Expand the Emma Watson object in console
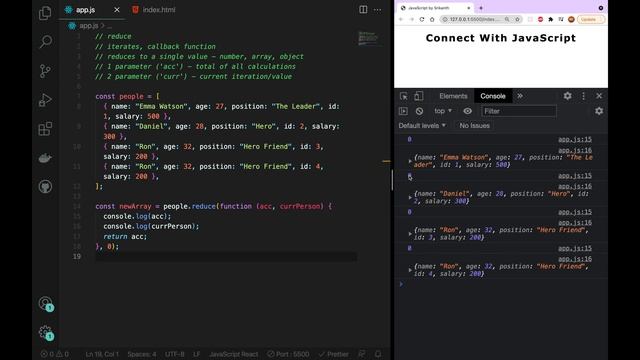 pyautogui.click(x=410, y=161)
